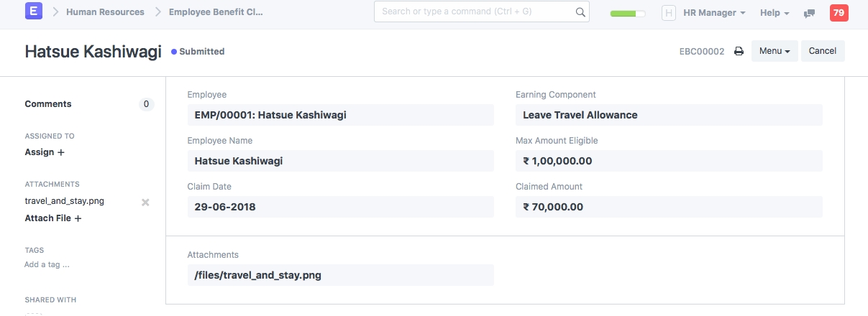Viewport: 868px width, 316px height.
Task: Click the H user avatar icon
Action: [x=668, y=13]
